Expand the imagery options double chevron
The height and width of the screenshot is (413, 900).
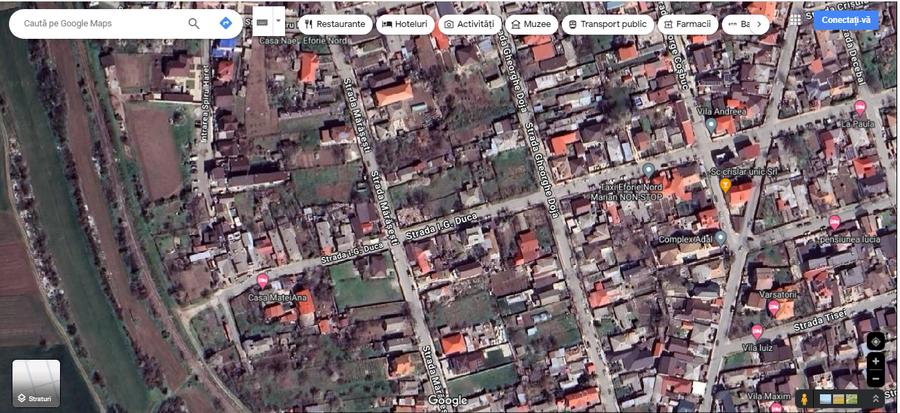(876, 399)
